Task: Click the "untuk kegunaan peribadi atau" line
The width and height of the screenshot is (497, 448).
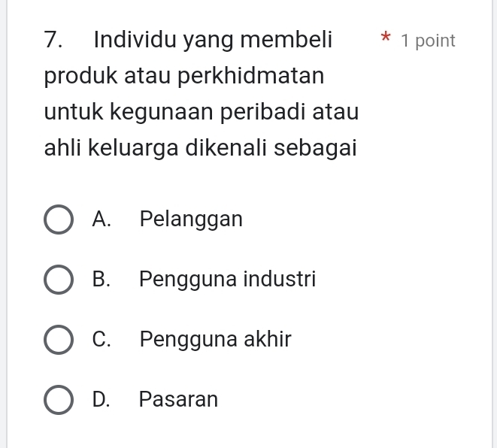Action: click(202, 113)
